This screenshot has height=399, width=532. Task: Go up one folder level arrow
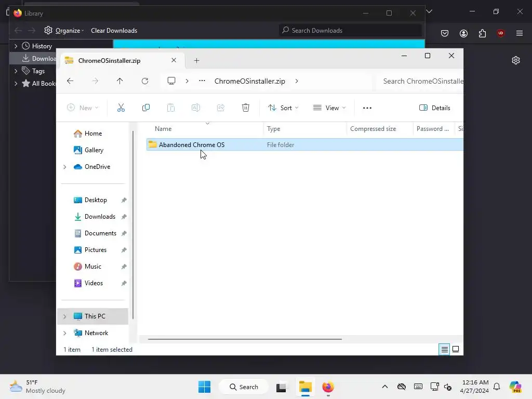click(x=120, y=81)
